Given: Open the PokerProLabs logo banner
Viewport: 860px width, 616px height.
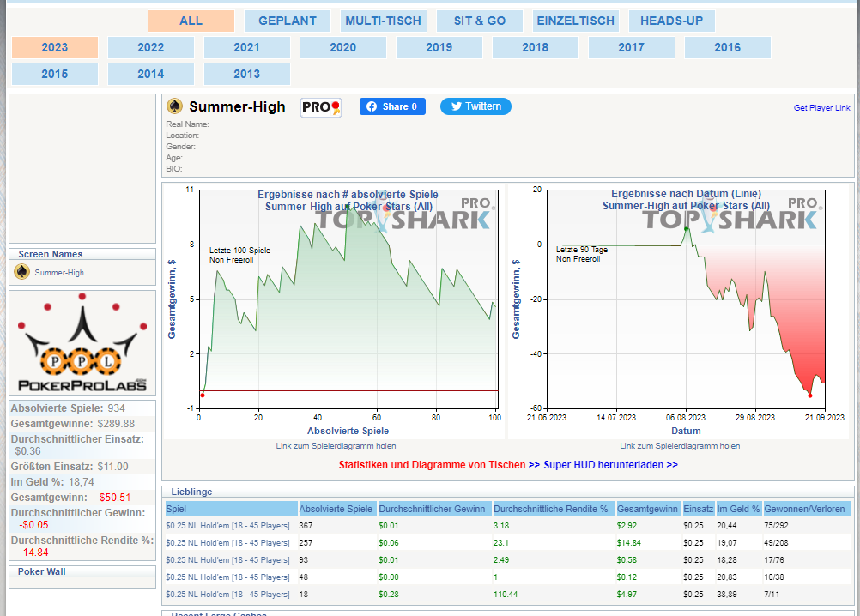Looking at the screenshot, I should tap(82, 342).
